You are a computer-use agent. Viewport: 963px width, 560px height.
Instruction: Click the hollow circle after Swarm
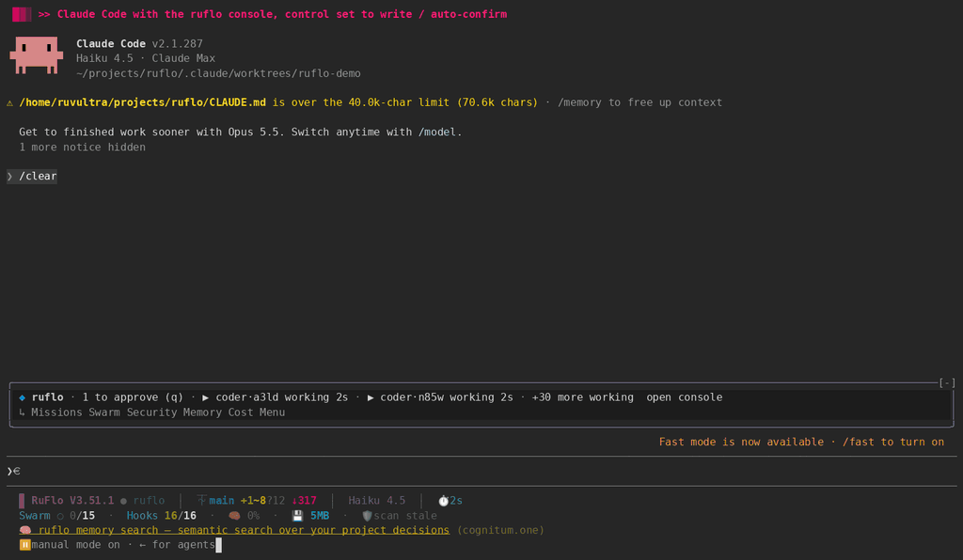click(60, 516)
